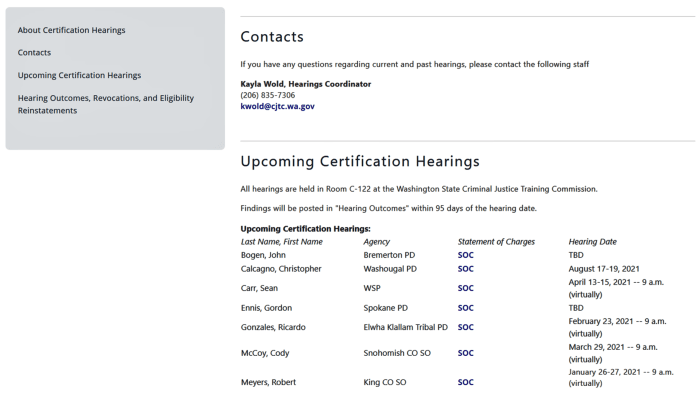Go to Upcoming Certification Hearings sidebar link

[79, 75]
